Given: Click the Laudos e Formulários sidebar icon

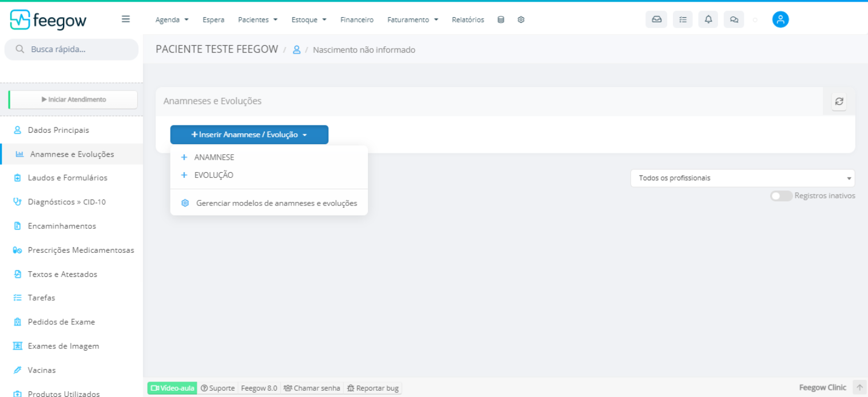Looking at the screenshot, I should click(17, 178).
